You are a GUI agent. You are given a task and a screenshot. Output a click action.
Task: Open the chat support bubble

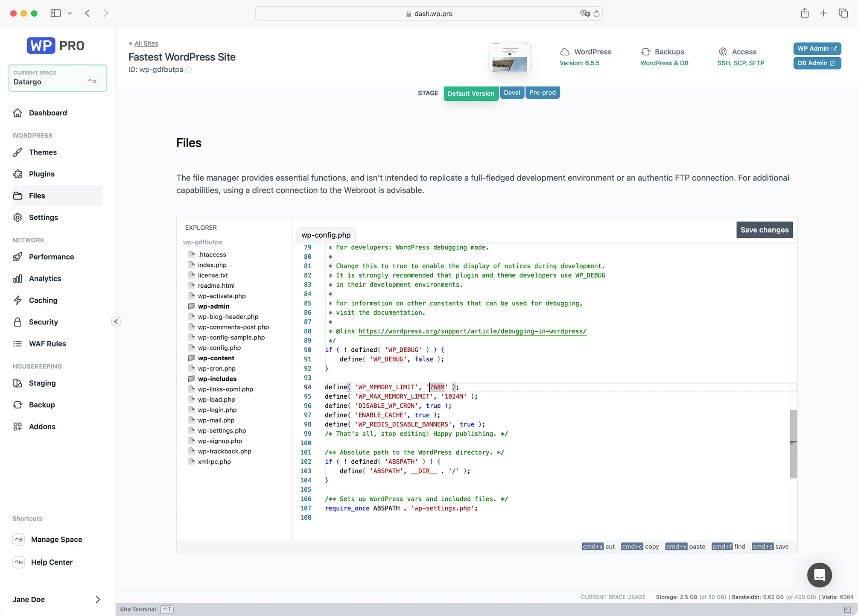pos(819,575)
